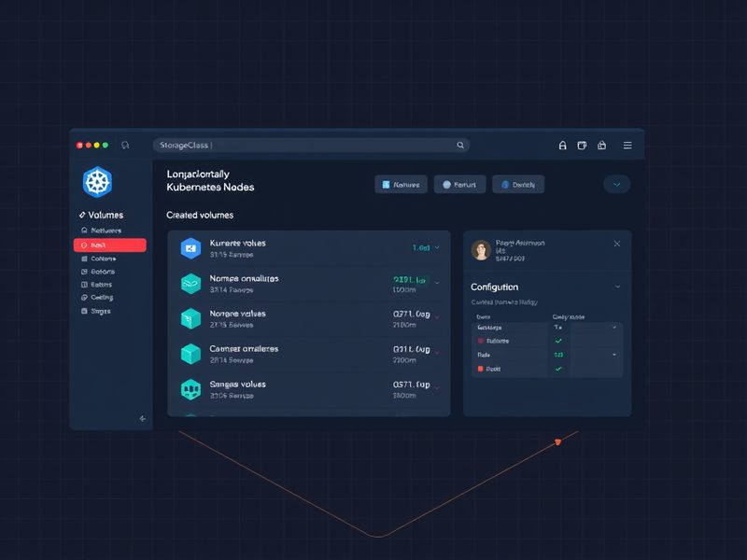
Task: Toggle the red checkbox labeled Dodd
Action: point(480,369)
